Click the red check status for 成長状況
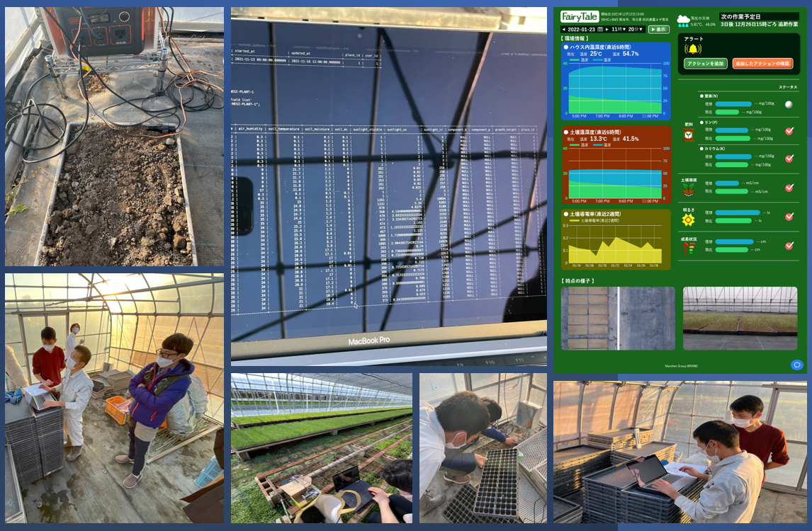 point(789,246)
